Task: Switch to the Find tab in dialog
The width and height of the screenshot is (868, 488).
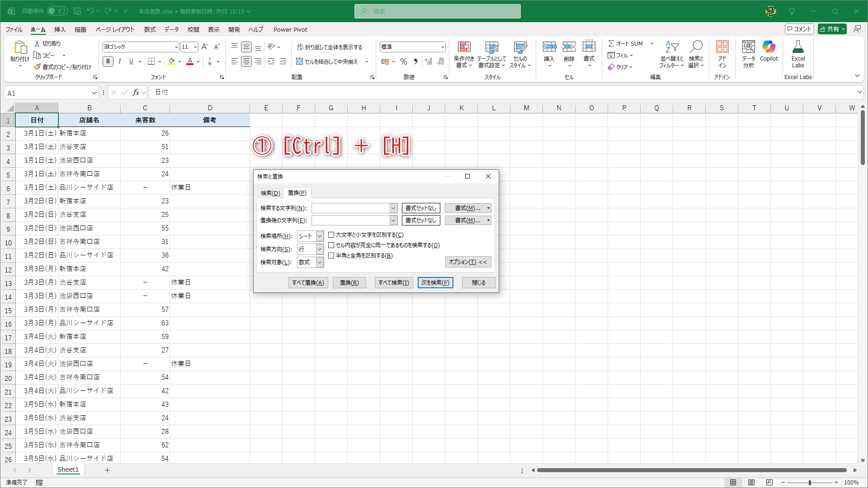Action: (270, 193)
